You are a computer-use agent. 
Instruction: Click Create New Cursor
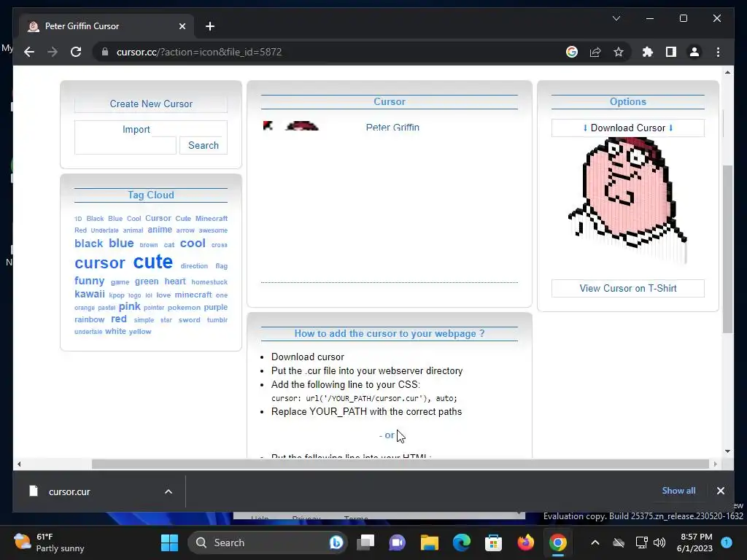coord(151,104)
